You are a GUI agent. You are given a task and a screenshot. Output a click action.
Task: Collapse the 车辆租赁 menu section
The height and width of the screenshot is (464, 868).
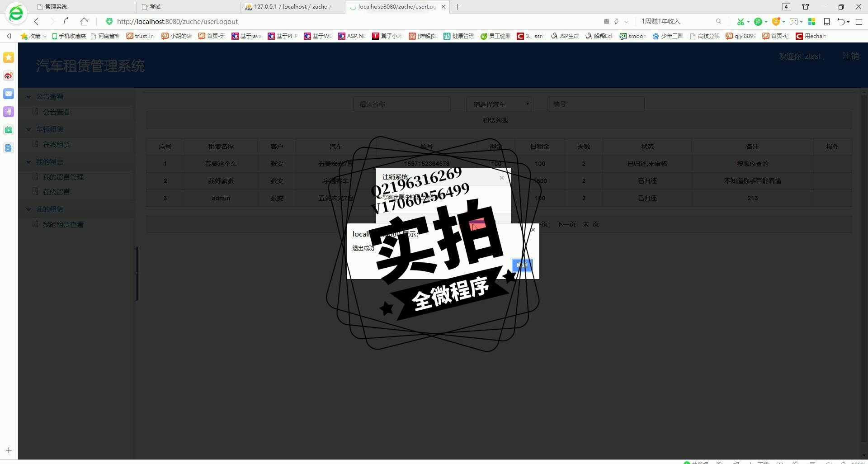point(50,129)
